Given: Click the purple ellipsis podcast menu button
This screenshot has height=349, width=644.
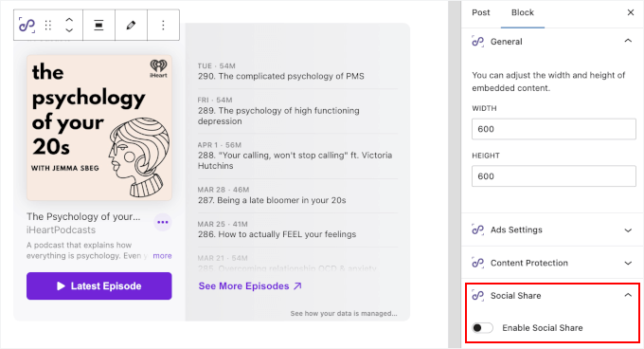Looking at the screenshot, I should [163, 222].
